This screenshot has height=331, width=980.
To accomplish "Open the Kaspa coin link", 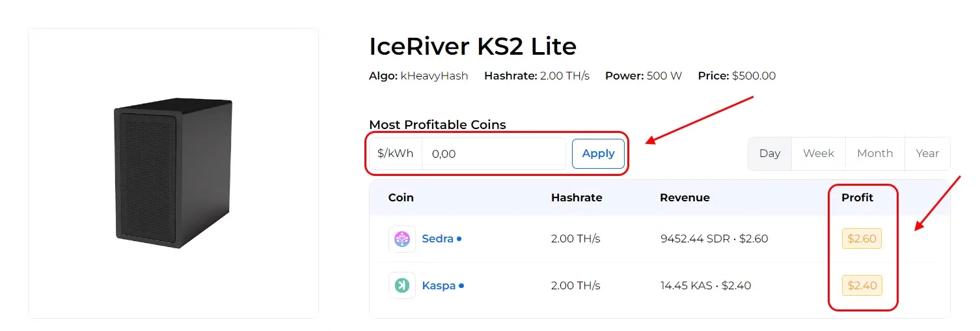I will pos(439,285).
